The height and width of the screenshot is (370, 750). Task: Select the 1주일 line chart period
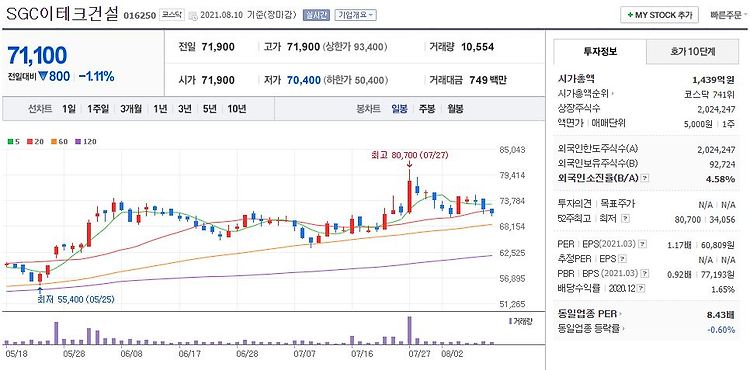[98, 109]
